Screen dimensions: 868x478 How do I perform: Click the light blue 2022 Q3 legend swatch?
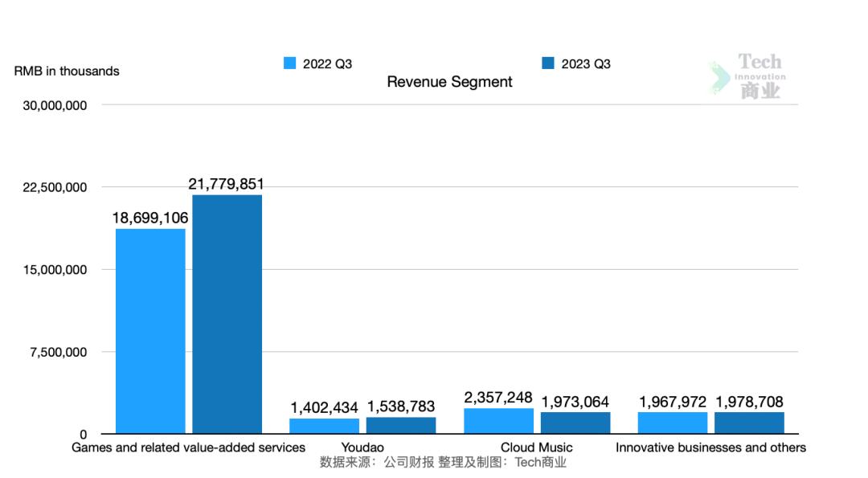(290, 63)
